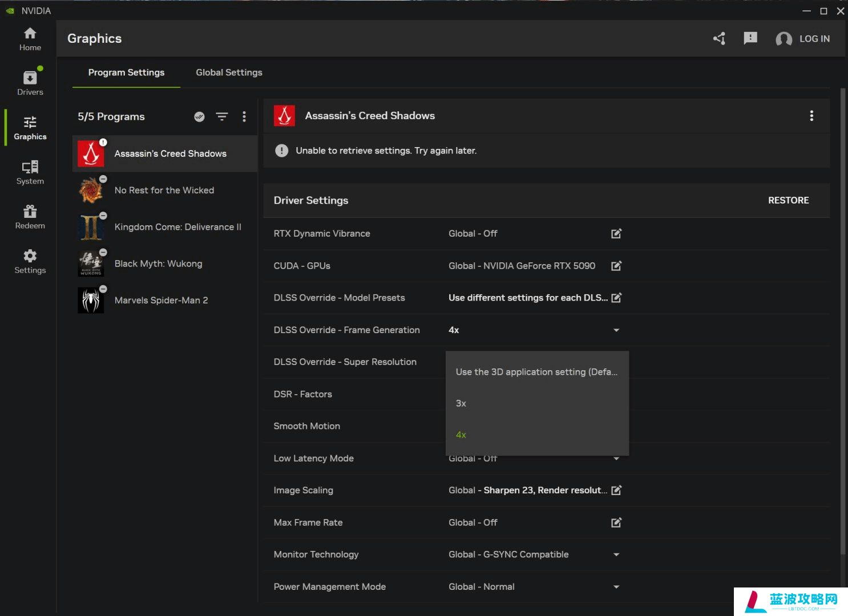Choose the 3x frame generation option
Viewport: 848px width, 616px height.
tap(537, 403)
